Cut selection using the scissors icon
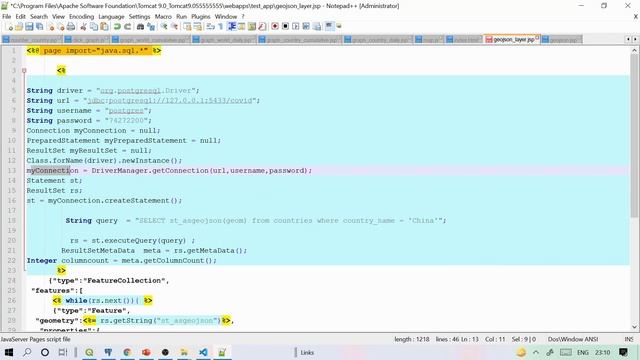Screen dimensions: 640x360 (x=83, y=27)
